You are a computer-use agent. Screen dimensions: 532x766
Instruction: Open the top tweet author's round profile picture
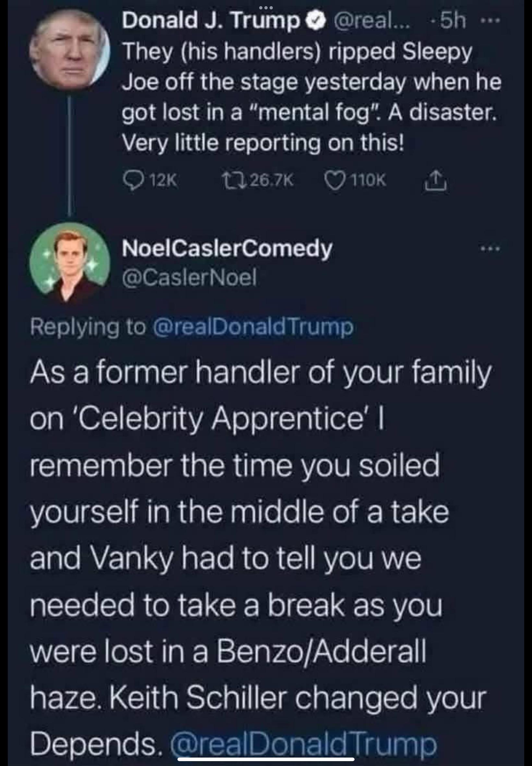click(x=69, y=49)
